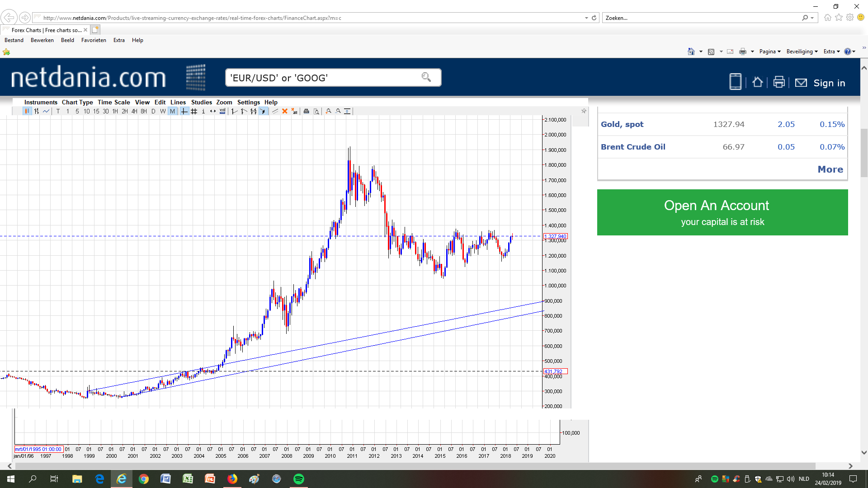The image size is (868, 488).
Task: Open the Studies menu
Action: pos(201,102)
